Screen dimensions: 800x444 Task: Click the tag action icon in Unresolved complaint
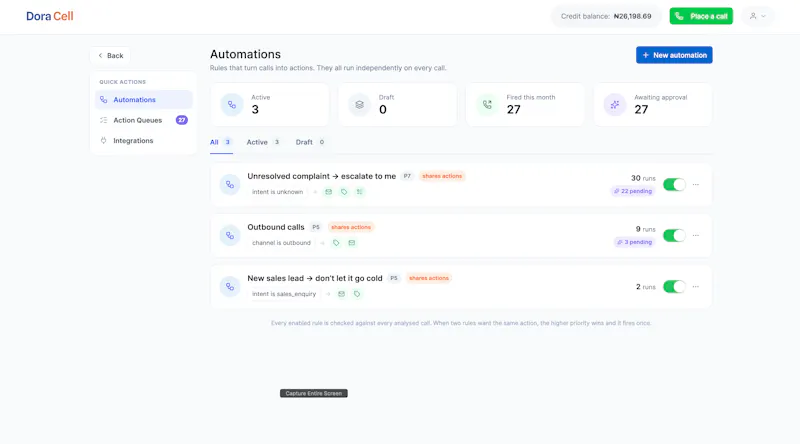[344, 192]
